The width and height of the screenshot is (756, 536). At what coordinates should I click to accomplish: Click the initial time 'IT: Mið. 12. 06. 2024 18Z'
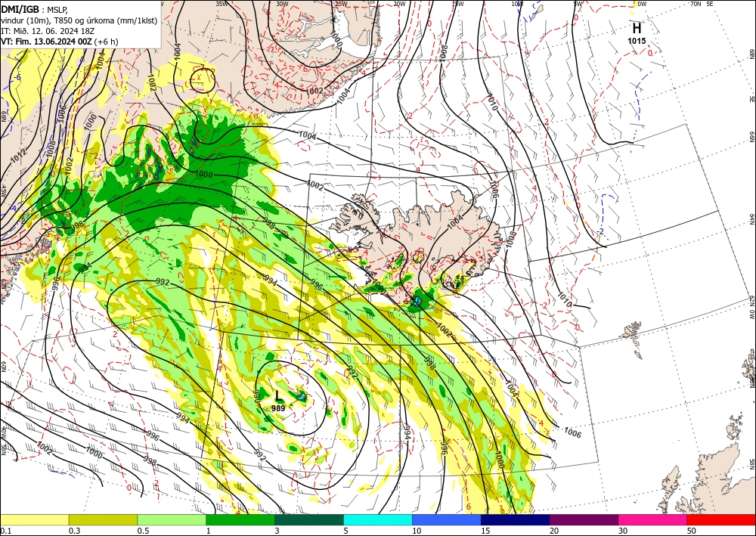(x=48, y=31)
